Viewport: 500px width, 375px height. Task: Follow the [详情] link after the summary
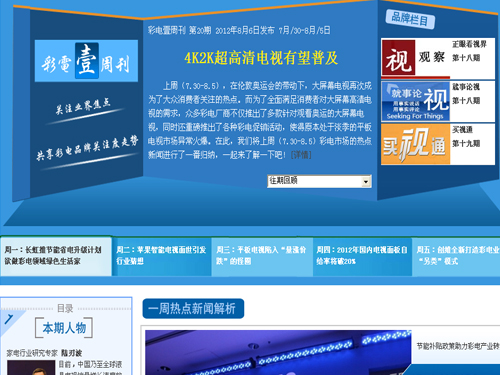click(301, 155)
